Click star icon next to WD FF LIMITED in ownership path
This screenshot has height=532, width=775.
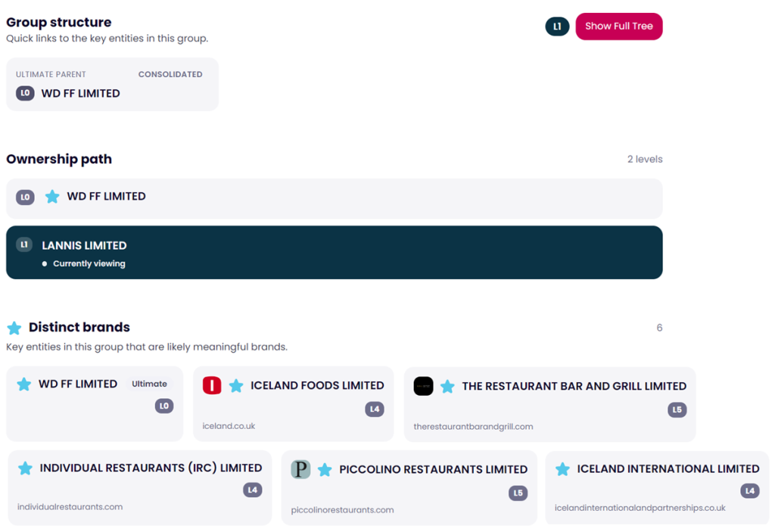52,197
